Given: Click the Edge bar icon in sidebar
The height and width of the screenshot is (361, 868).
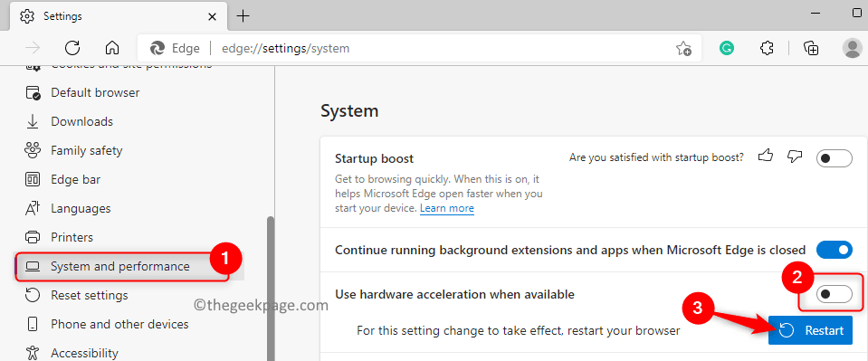Looking at the screenshot, I should 33,179.
